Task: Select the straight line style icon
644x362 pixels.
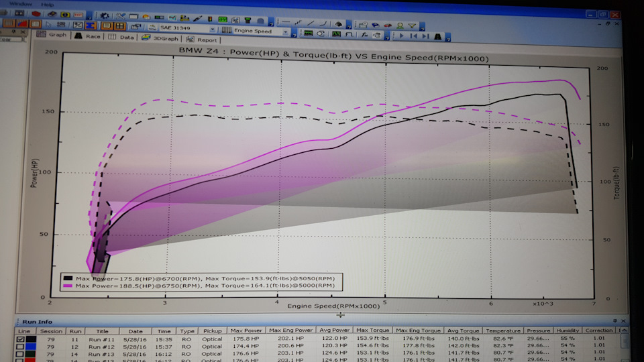Action: 286,21
